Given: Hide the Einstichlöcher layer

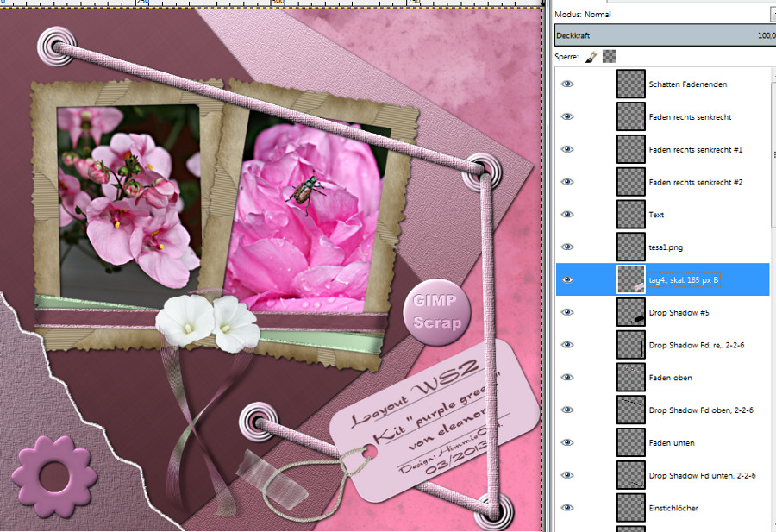Looking at the screenshot, I should [x=567, y=508].
